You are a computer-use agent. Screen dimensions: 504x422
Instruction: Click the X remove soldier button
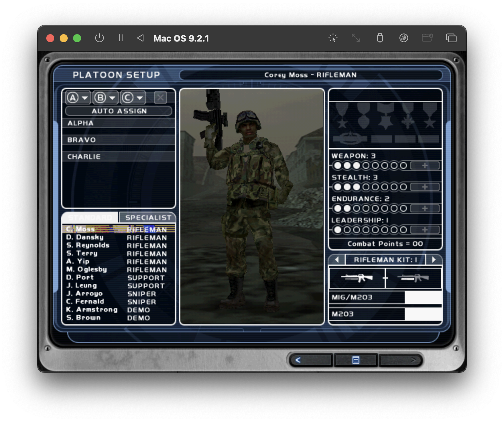click(161, 97)
